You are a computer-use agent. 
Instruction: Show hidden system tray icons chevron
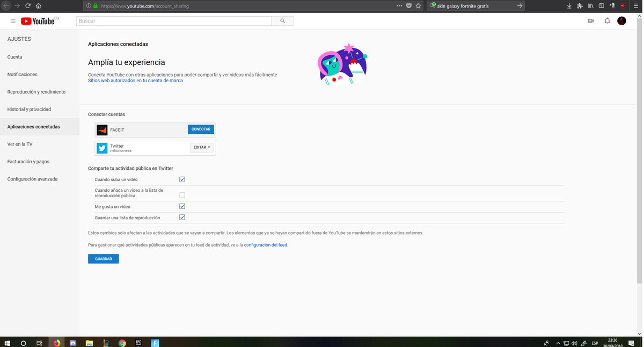[558, 343]
